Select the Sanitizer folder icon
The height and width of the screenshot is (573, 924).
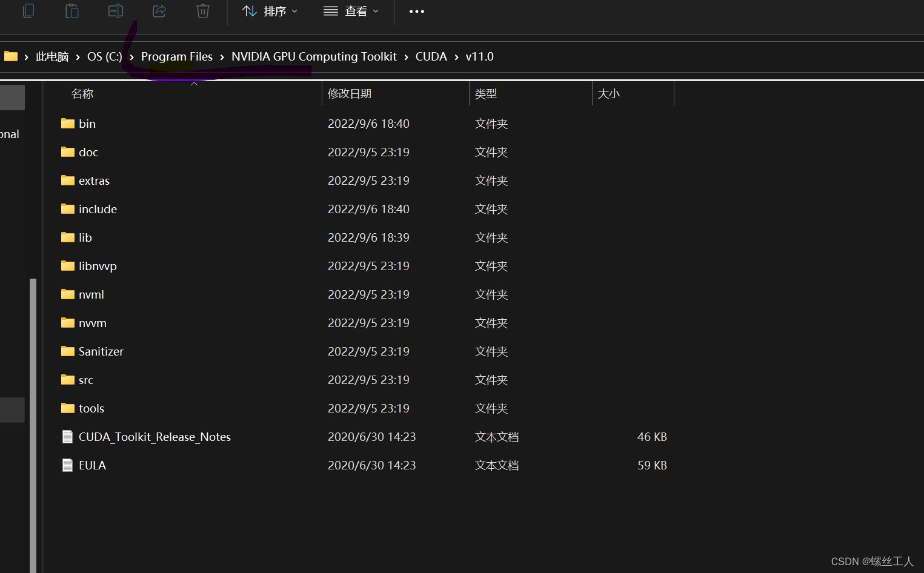coord(68,351)
